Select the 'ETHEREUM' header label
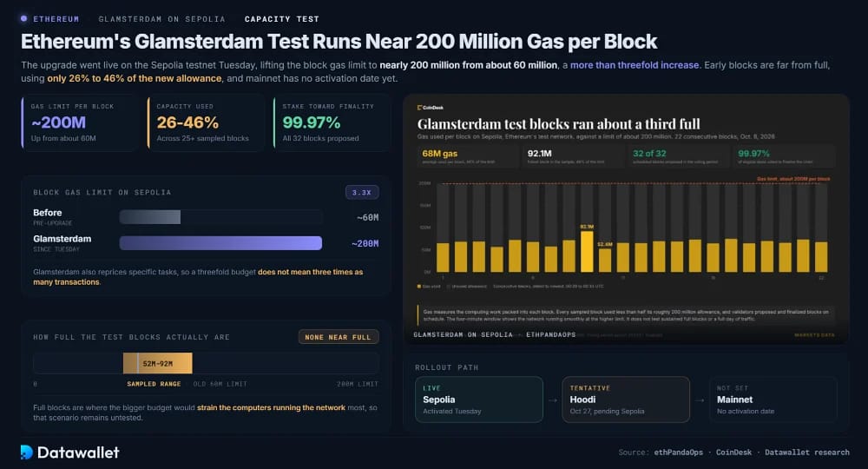Image resolution: width=868 pixels, height=469 pixels. click(56, 19)
